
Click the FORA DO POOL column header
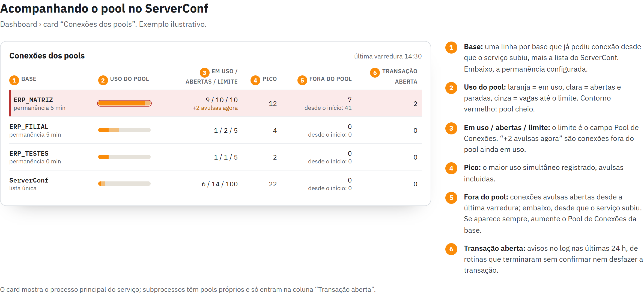[x=330, y=79]
